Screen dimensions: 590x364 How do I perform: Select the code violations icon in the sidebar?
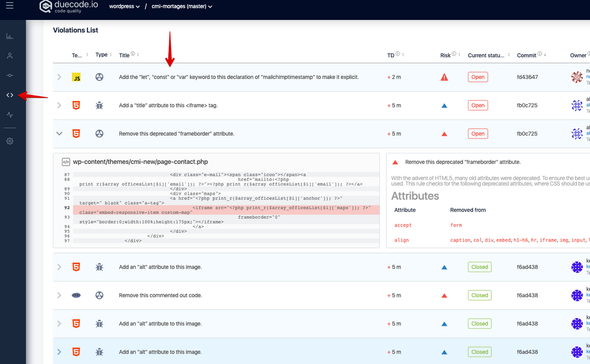point(10,95)
